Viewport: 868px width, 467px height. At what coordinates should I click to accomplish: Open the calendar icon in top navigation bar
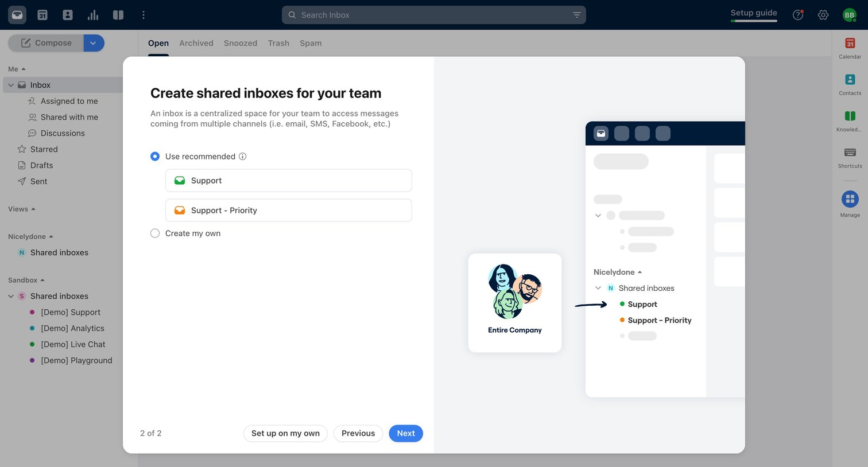[x=42, y=15]
